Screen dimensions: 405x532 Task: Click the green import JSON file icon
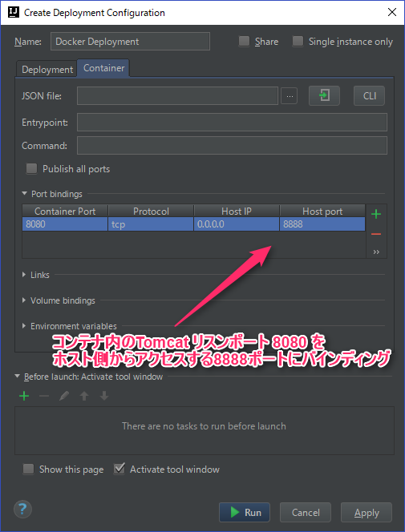tap(324, 95)
